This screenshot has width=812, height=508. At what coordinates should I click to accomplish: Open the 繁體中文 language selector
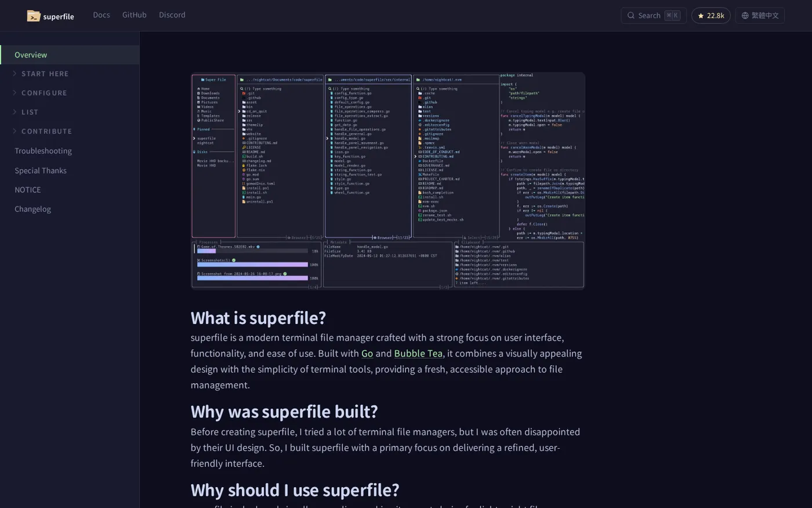point(760,16)
